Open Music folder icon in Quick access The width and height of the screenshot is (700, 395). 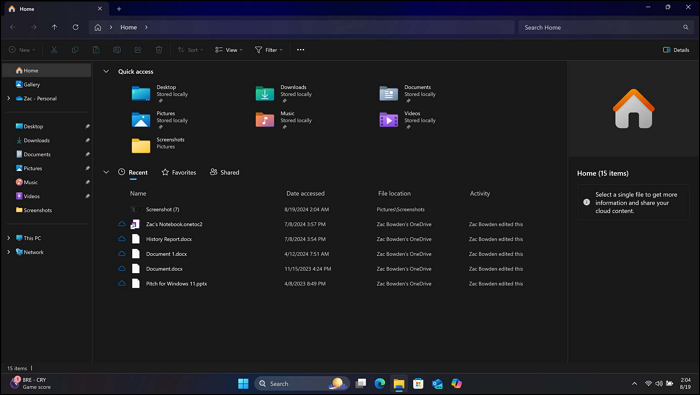[x=265, y=120]
